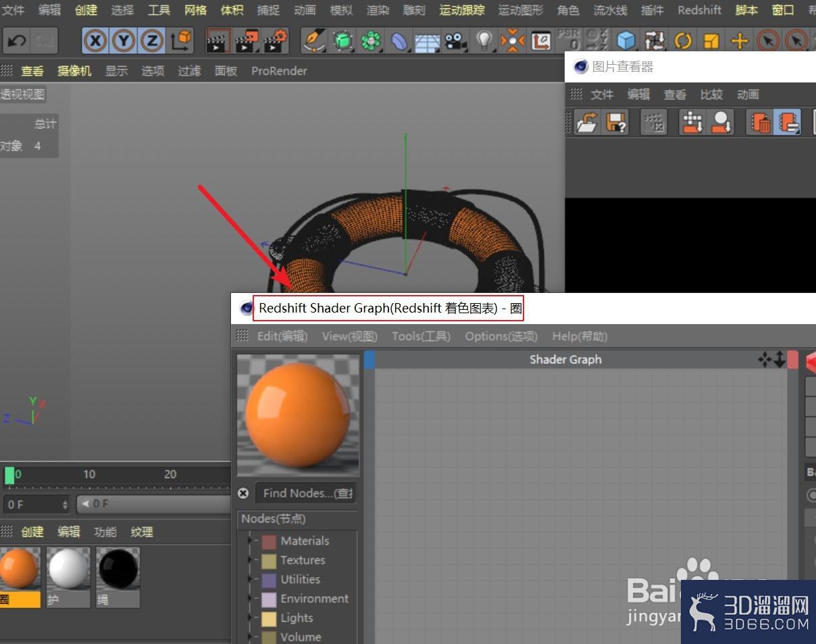Image resolution: width=816 pixels, height=644 pixels.
Task: Click the orange sphere material preview
Action: [x=298, y=415]
